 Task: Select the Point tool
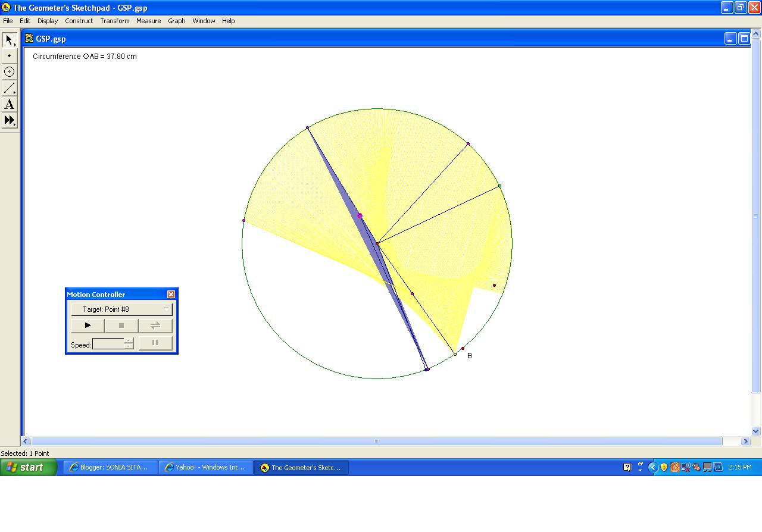(x=9, y=56)
